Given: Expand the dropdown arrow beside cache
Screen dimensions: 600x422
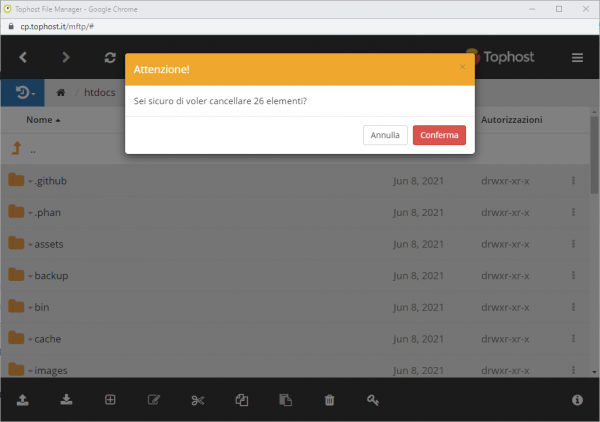Looking at the screenshot, I should [x=30, y=340].
